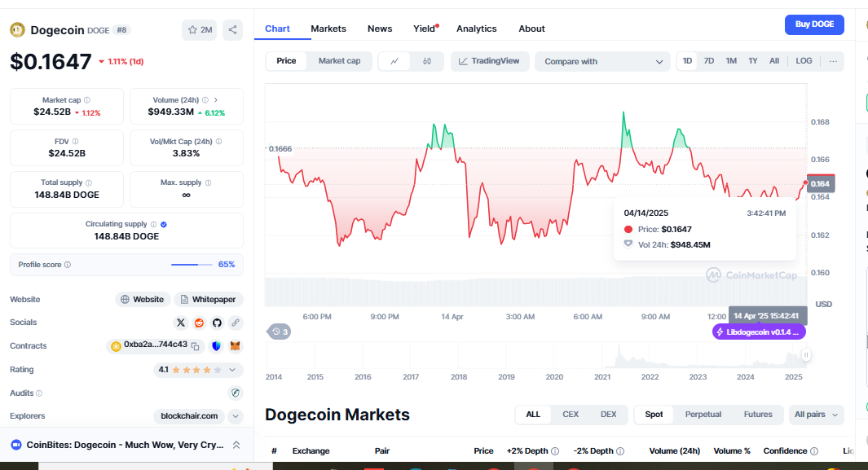The image size is (868, 470).
Task: Open Max. supply info icon
Action: pos(208,182)
